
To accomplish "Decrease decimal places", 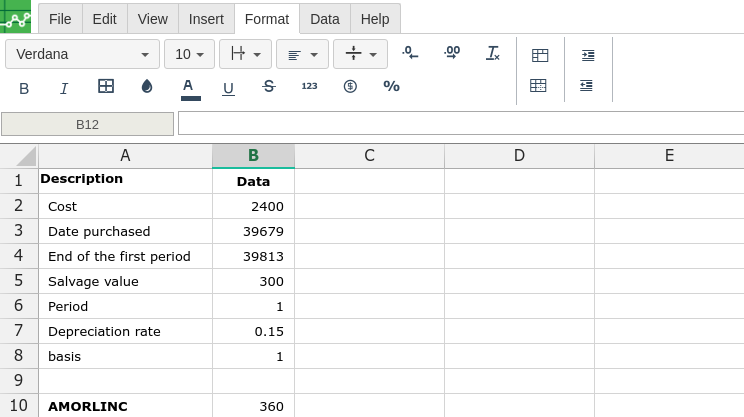I will (x=410, y=53).
